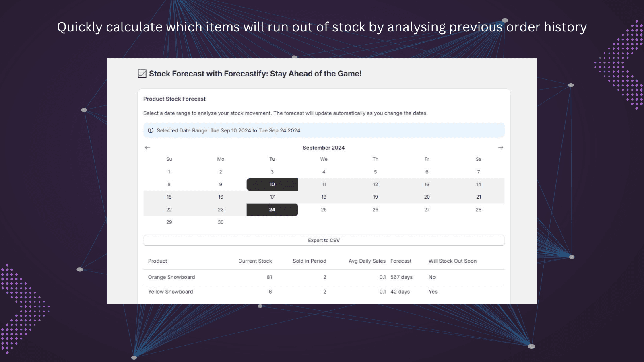Select the Yellow Snowboard product row
The height and width of the screenshot is (362, 644).
tap(170, 292)
